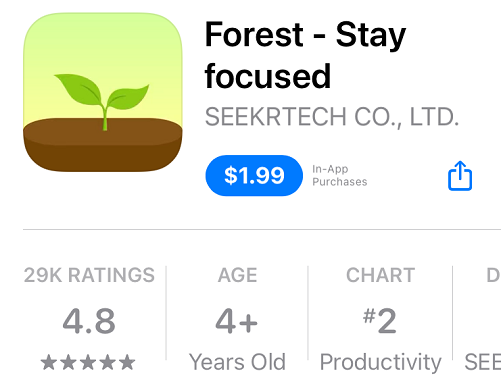The image size is (501, 390).
Task: Open the share sheet icon
Action: point(460,176)
